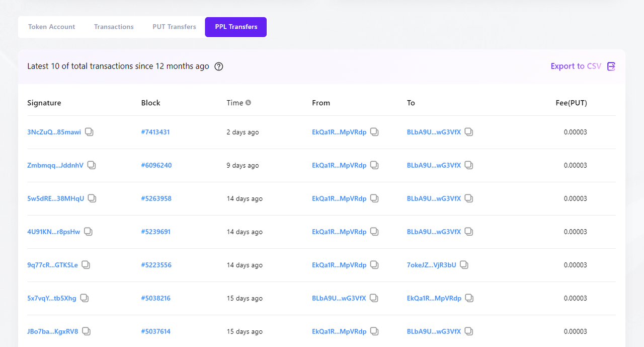Image resolution: width=644 pixels, height=347 pixels.
Task: Copy From address in block #5263958 row
Action: pyautogui.click(x=374, y=198)
